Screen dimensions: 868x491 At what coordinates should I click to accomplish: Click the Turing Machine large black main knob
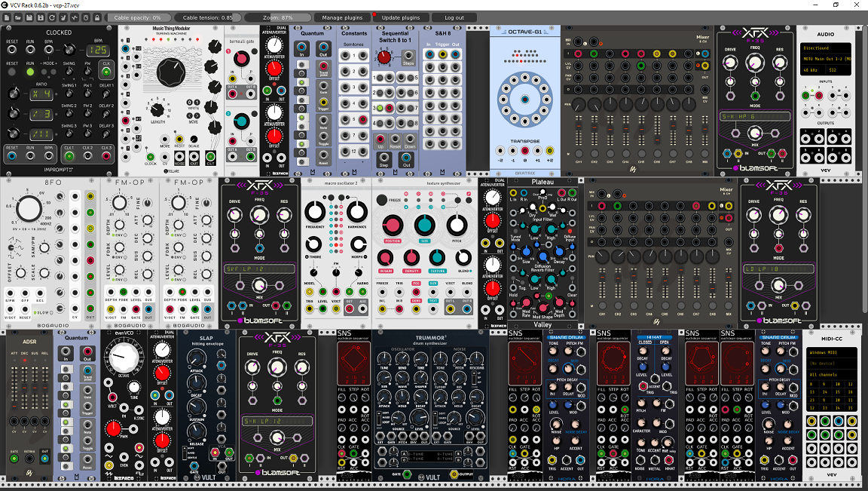coord(172,72)
